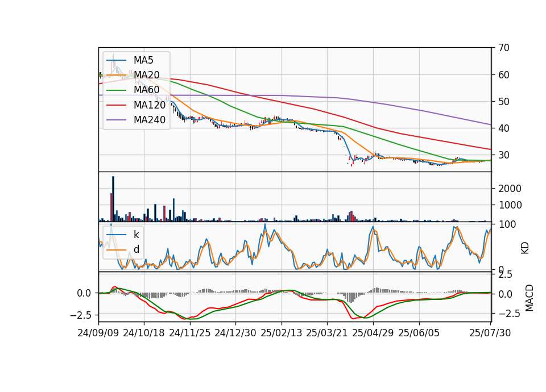Image resolution: width=546 pixels, height=392 pixels.
Task: Click the green MA60 legend line sample
Action: [116, 90]
